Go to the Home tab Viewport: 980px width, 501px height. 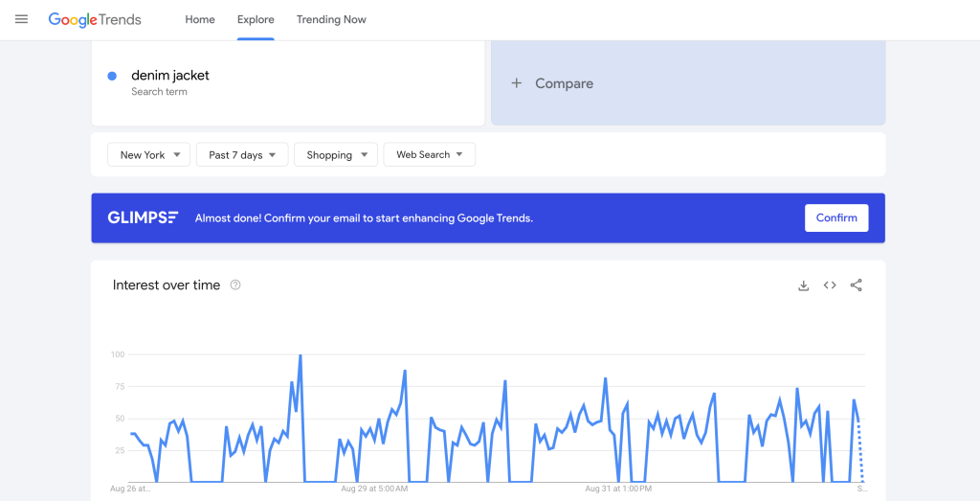[x=200, y=19]
